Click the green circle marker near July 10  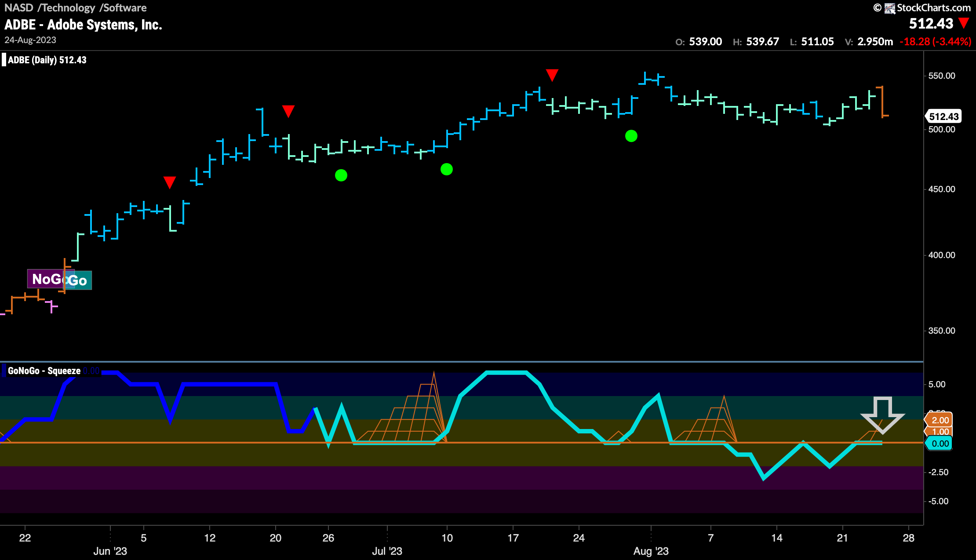(447, 169)
